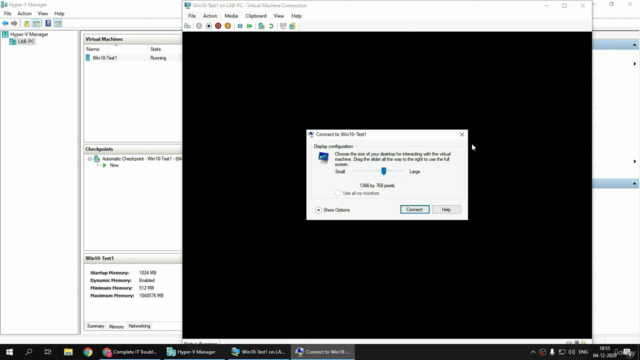
Task: Open the Windows Start menu
Action: [x=9, y=352]
